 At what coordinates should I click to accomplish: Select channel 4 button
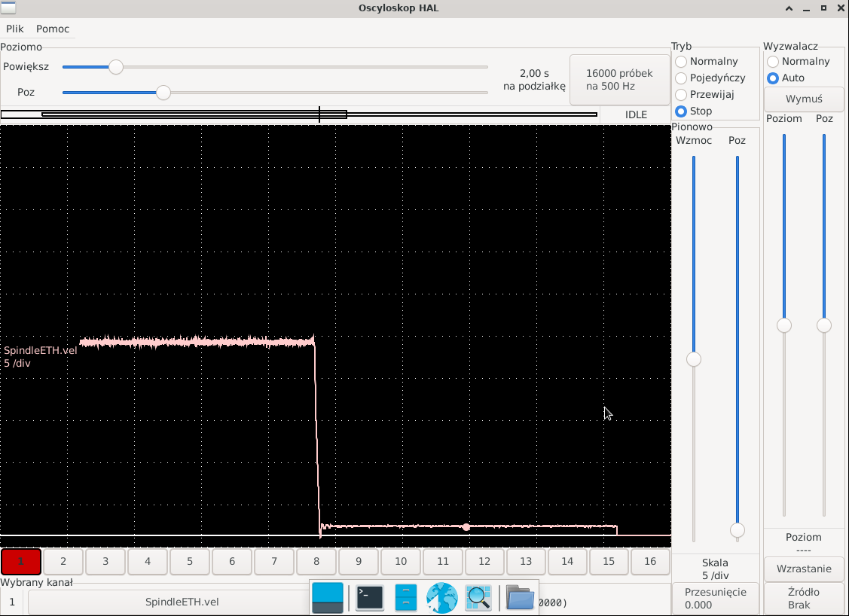click(148, 561)
